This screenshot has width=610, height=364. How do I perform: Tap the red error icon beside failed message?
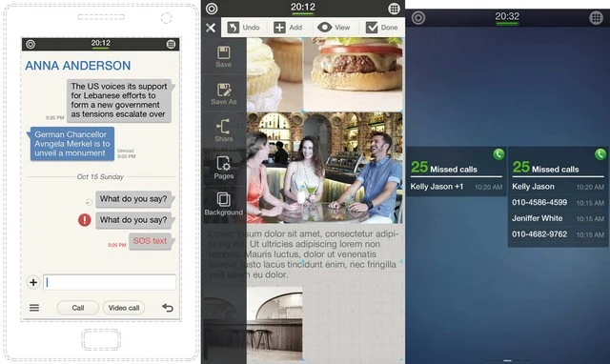[85, 220]
